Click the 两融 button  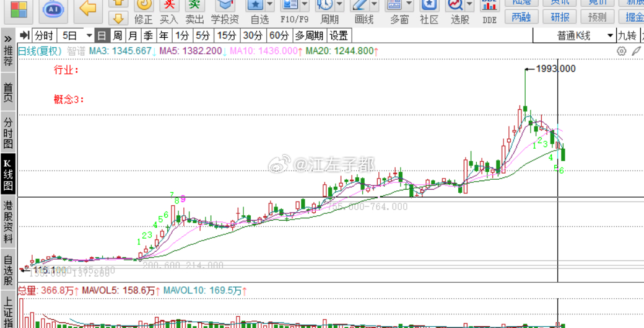(x=521, y=17)
